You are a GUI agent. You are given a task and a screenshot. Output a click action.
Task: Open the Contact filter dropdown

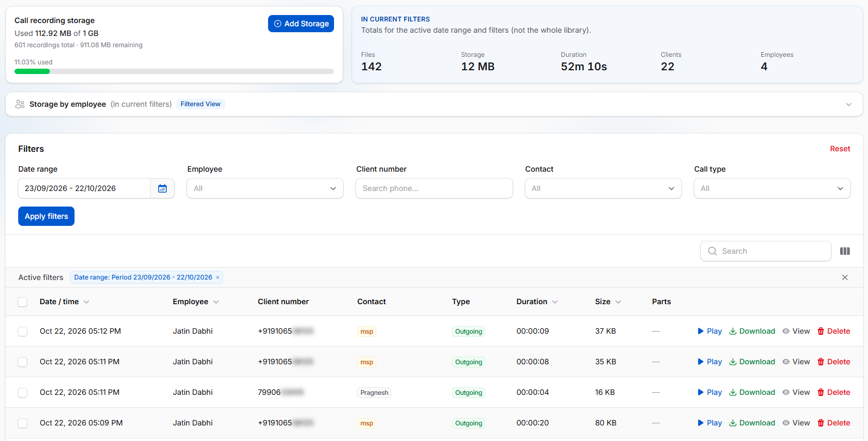tap(603, 188)
